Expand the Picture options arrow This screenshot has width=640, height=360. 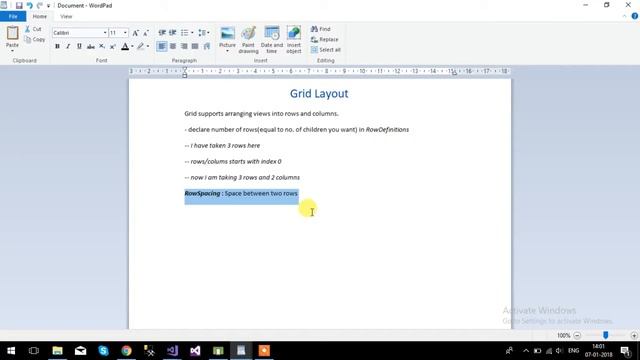tap(227, 51)
